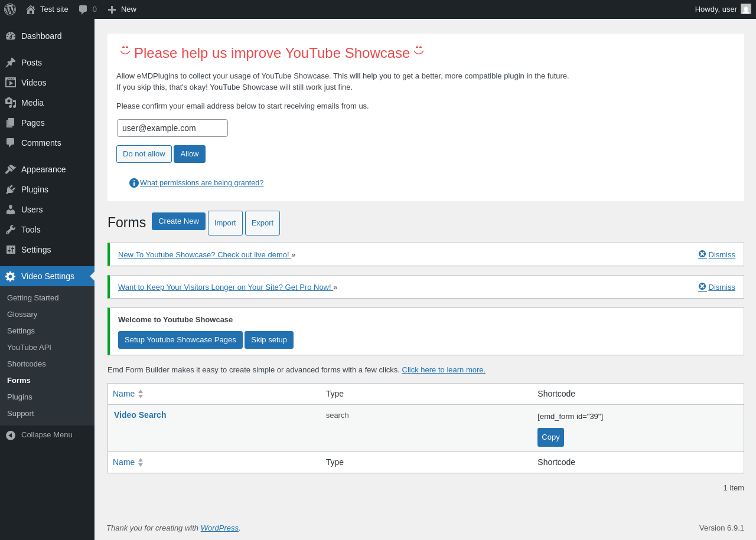Open Support submenu item
The width and height of the screenshot is (756, 540).
21,413
